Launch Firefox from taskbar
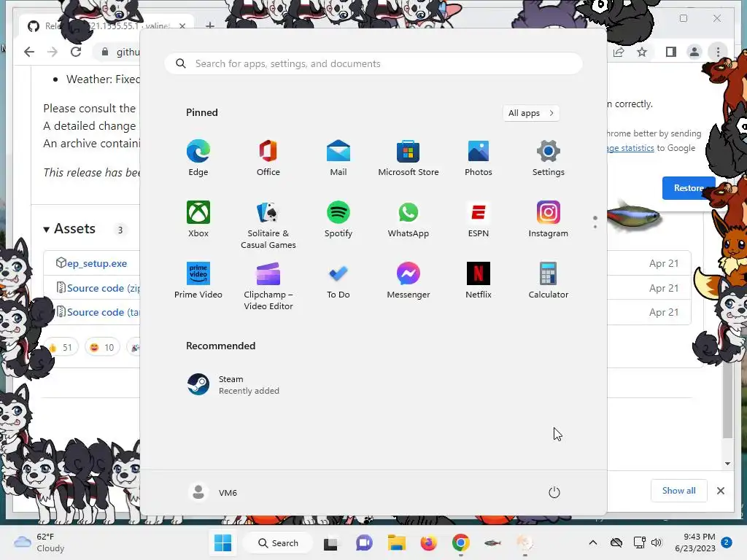Viewport: 747px width, 560px height. 428,542
